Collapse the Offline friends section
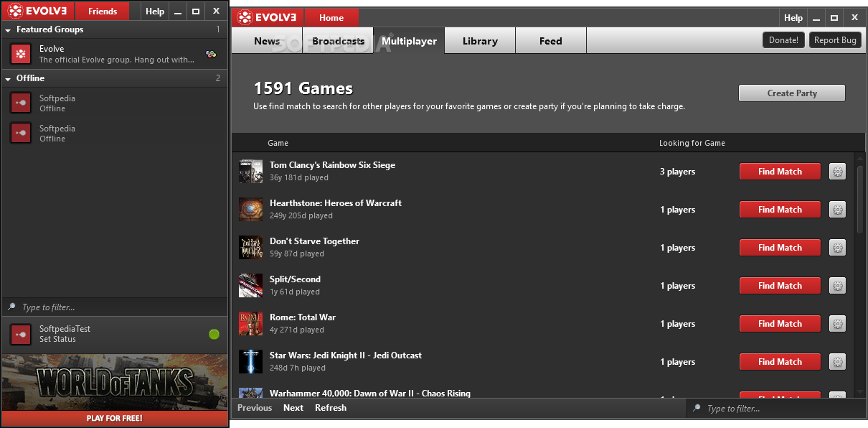 (8, 78)
